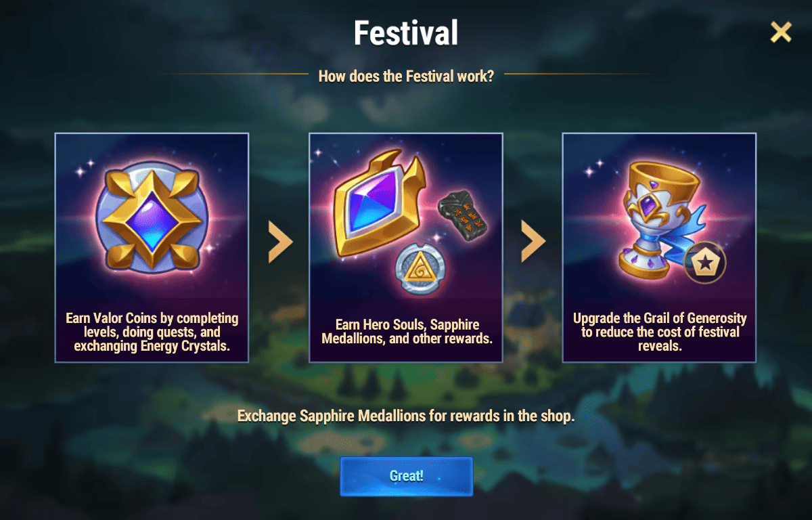The image size is (812, 520).
Task: Select the Earn Valor Coins card
Action: click(152, 248)
